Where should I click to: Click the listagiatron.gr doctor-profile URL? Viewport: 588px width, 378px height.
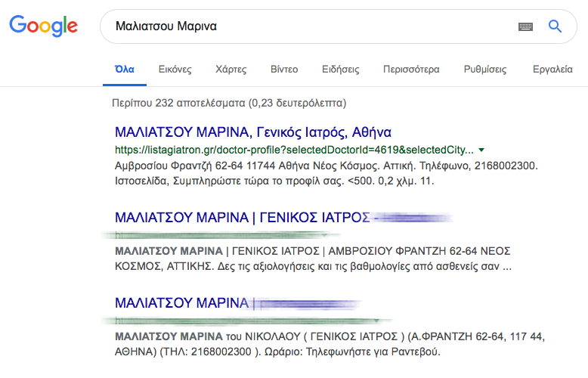(294, 150)
